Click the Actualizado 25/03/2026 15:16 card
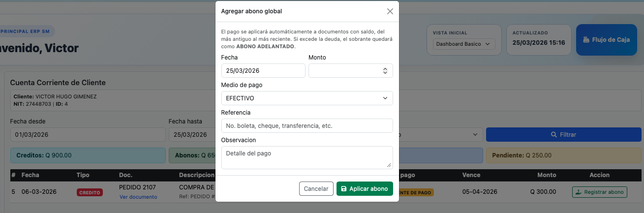The width and height of the screenshot is (644, 213). point(538,40)
